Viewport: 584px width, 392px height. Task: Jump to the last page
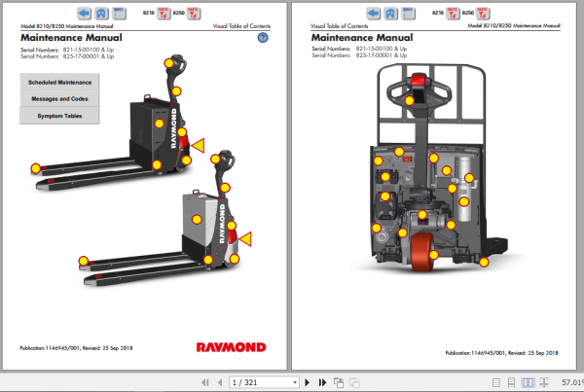(x=322, y=382)
